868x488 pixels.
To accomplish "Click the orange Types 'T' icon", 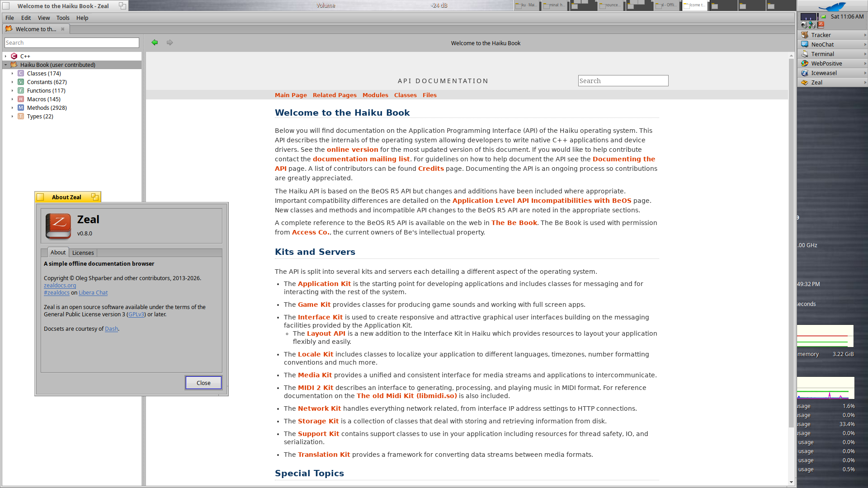I will click(x=21, y=116).
